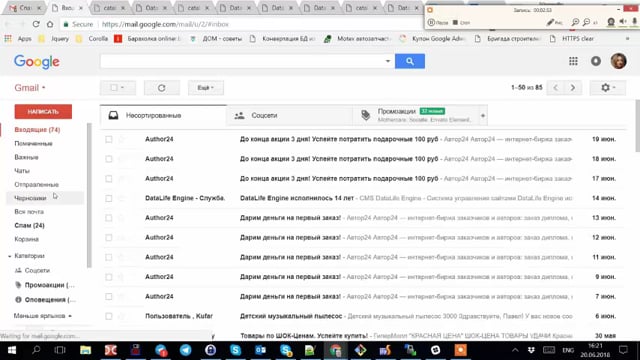Image resolution: width=640 pixels, height=360 pixels.
Task: Check the Author24 email from 12 июн.
Action: tap(109, 237)
